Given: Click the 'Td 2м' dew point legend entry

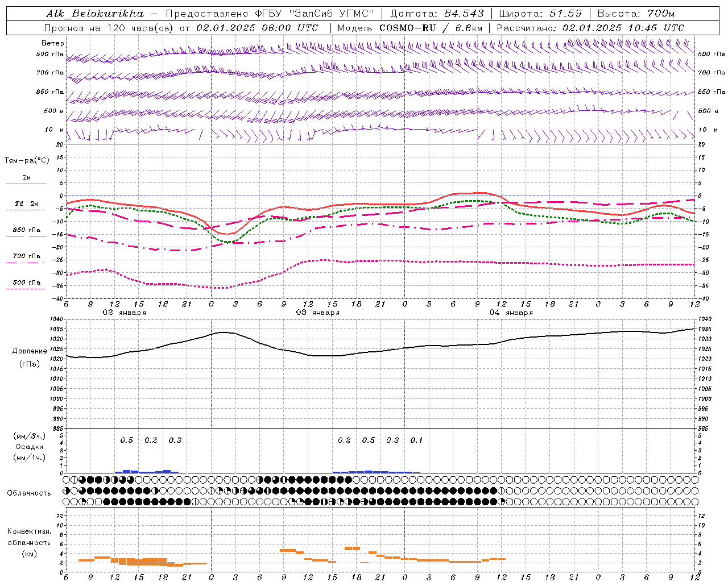Looking at the screenshot, I should tap(26, 203).
